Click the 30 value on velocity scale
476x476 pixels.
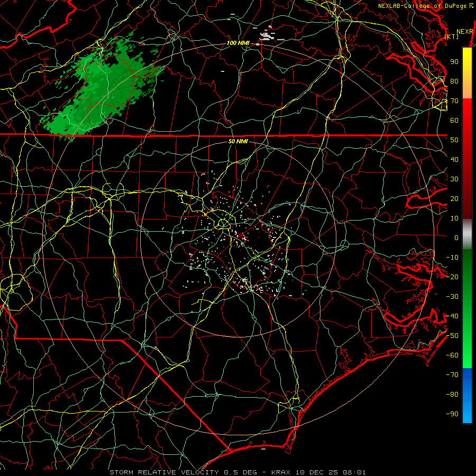pos(454,179)
